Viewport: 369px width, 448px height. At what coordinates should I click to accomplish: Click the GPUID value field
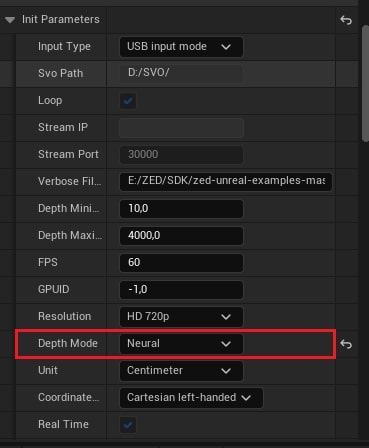point(181,290)
